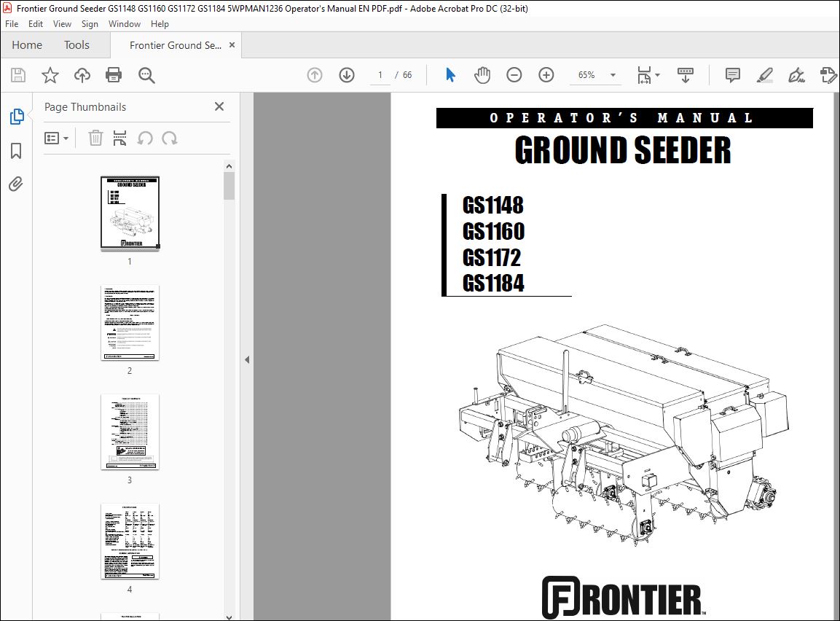The height and width of the screenshot is (621, 840).
Task: Upload file to Document Cloud
Action: (x=82, y=75)
